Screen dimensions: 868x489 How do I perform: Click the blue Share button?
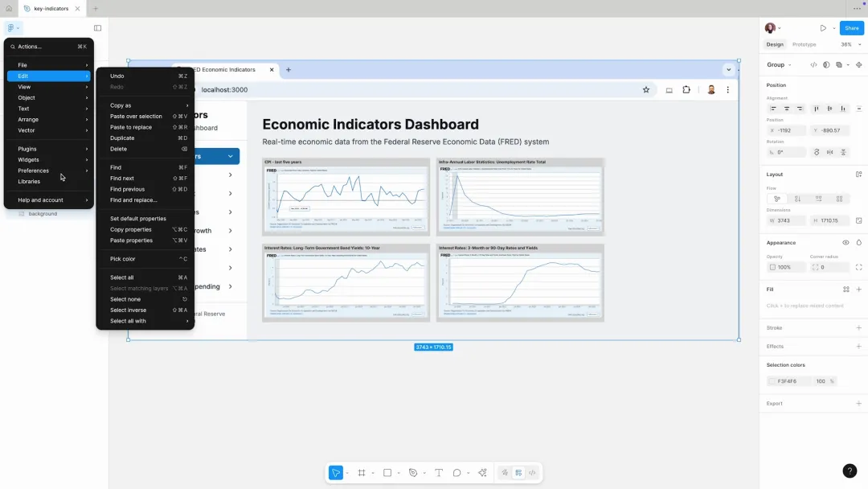(851, 28)
